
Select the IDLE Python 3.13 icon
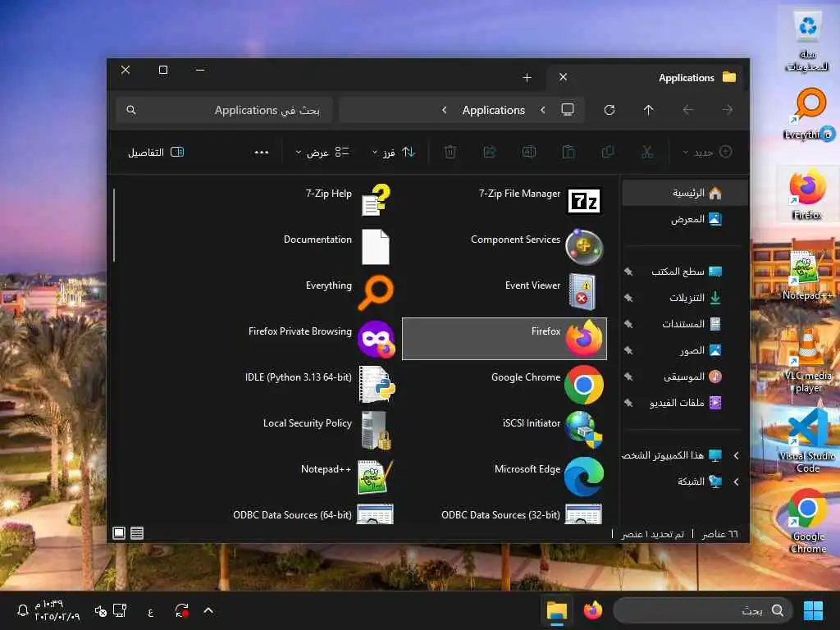(377, 385)
